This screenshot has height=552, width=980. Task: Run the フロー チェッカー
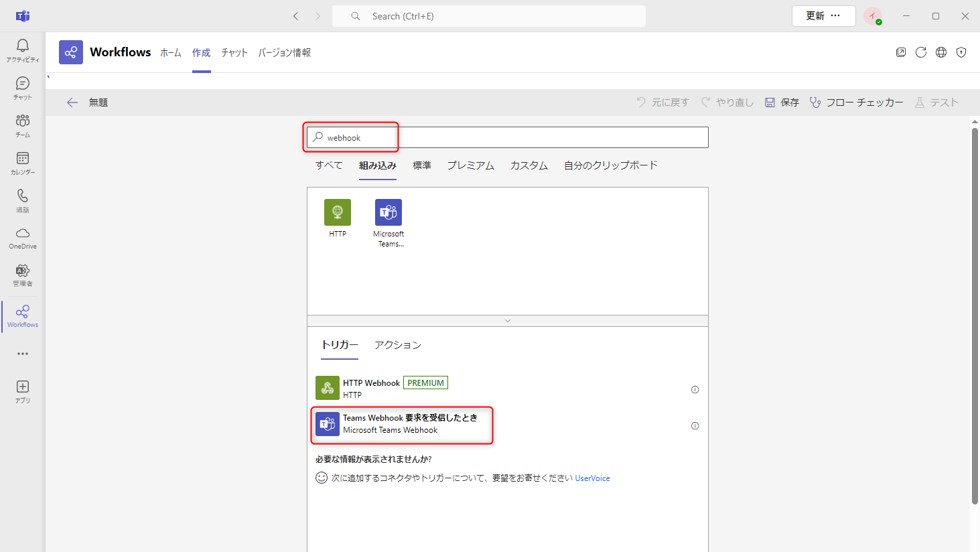856,102
